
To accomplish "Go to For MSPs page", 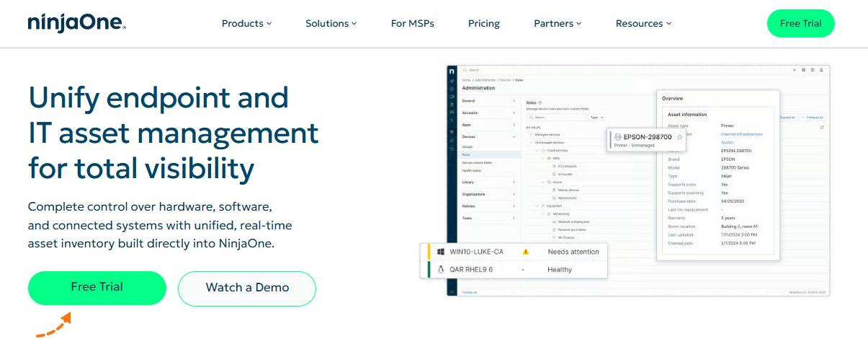I will (x=412, y=23).
